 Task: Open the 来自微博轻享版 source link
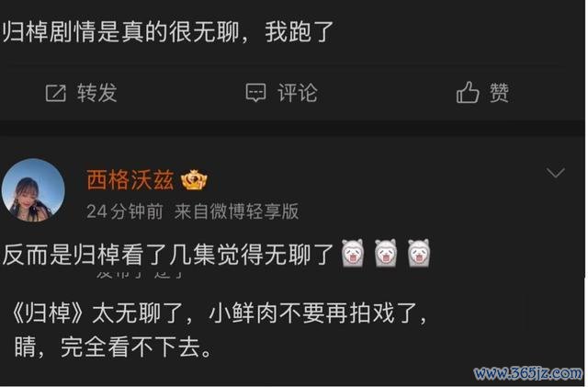(237, 211)
